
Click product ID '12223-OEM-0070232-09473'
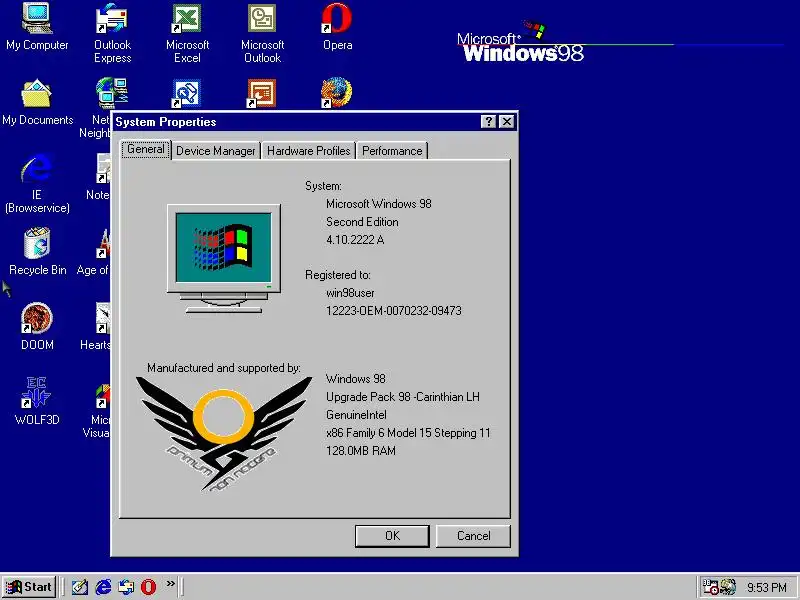click(x=393, y=311)
